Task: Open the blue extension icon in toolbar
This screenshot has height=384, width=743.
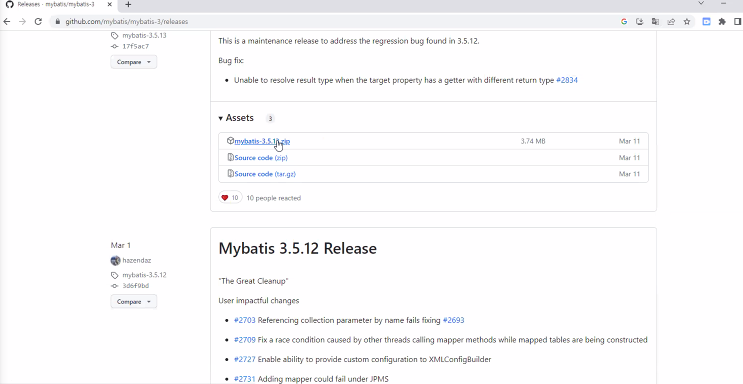Action: coord(707,21)
